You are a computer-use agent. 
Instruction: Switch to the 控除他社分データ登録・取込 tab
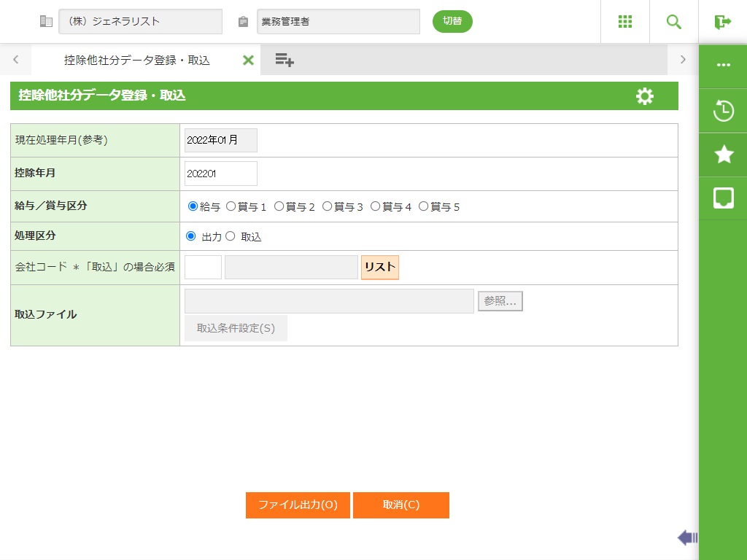pyautogui.click(x=136, y=61)
